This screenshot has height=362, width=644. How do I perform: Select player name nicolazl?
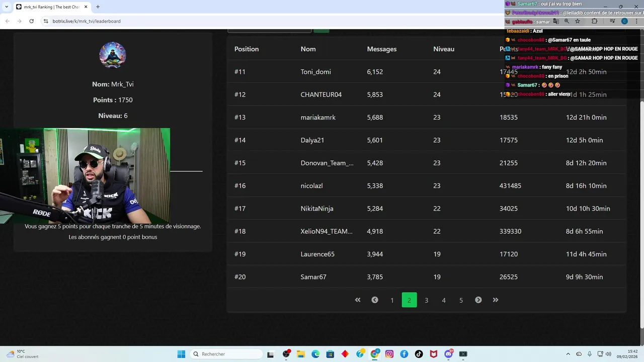click(312, 186)
